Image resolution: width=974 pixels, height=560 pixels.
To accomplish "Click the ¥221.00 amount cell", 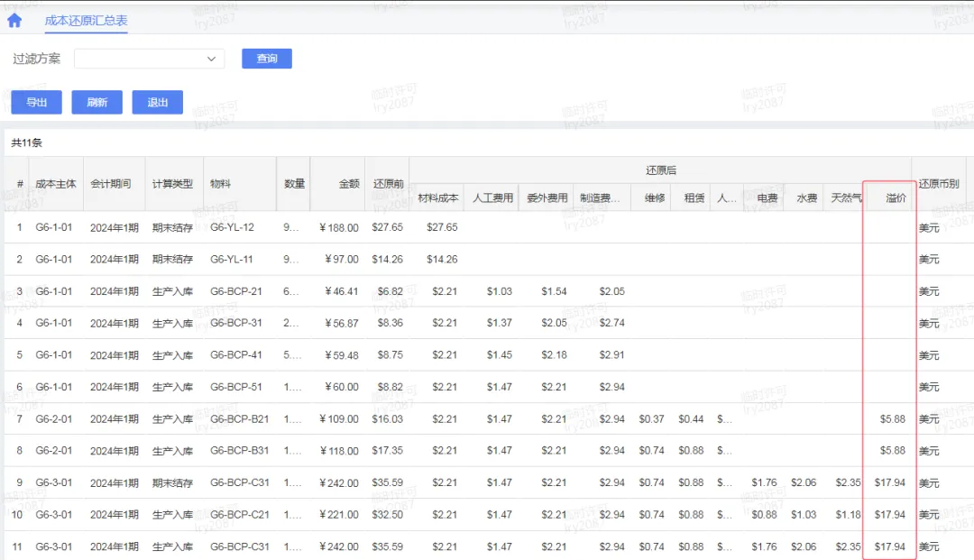I will 338,515.
